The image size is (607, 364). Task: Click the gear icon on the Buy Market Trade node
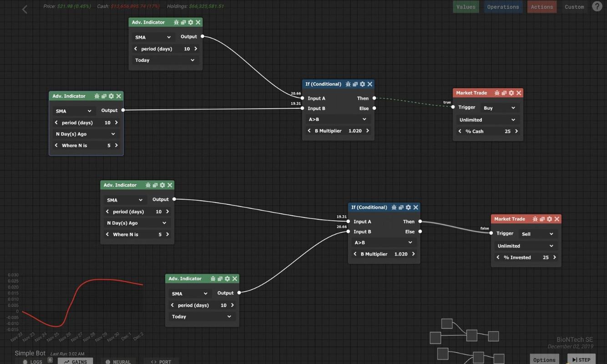[511, 93]
